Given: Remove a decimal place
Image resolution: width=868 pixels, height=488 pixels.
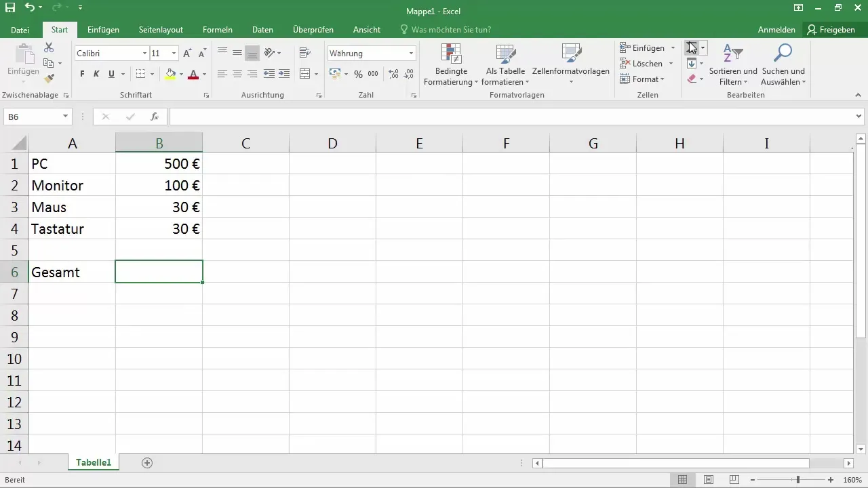Looking at the screenshot, I should tap(408, 74).
